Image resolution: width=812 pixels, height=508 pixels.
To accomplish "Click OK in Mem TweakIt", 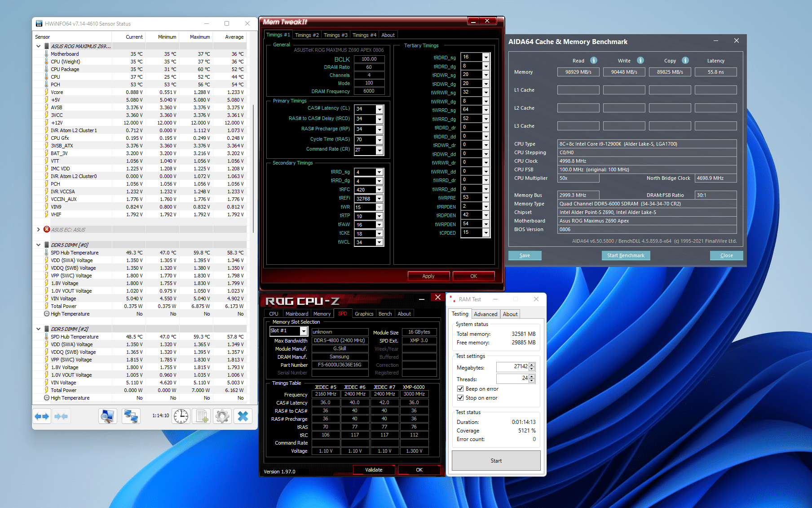I will pyautogui.click(x=473, y=276).
